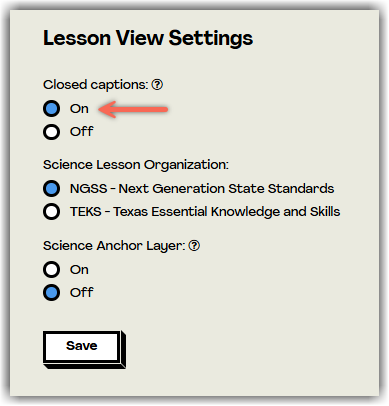This screenshot has width=389, height=406.
Task: Choose the TEKS radio button
Action: pos(52,212)
